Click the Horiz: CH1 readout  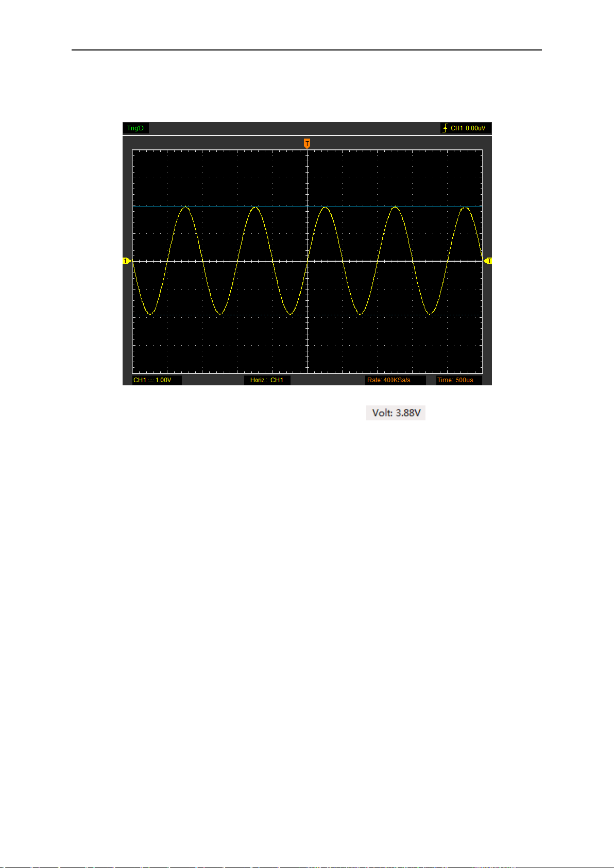[267, 380]
